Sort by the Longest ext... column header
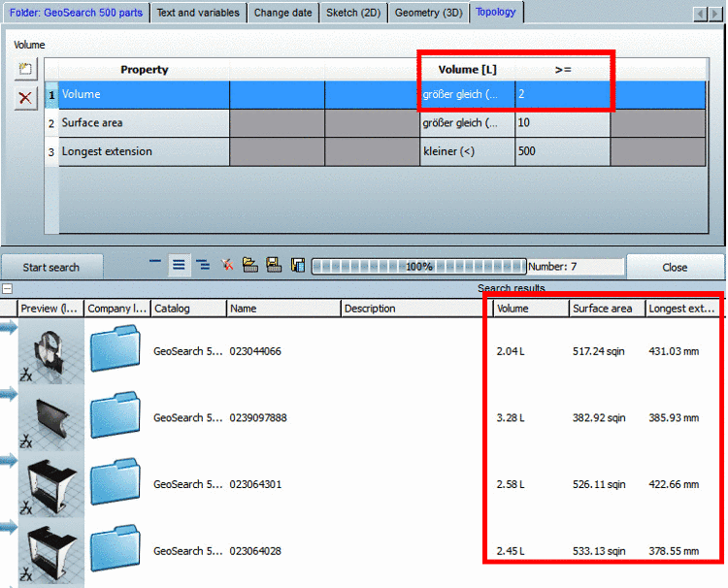 click(x=683, y=309)
